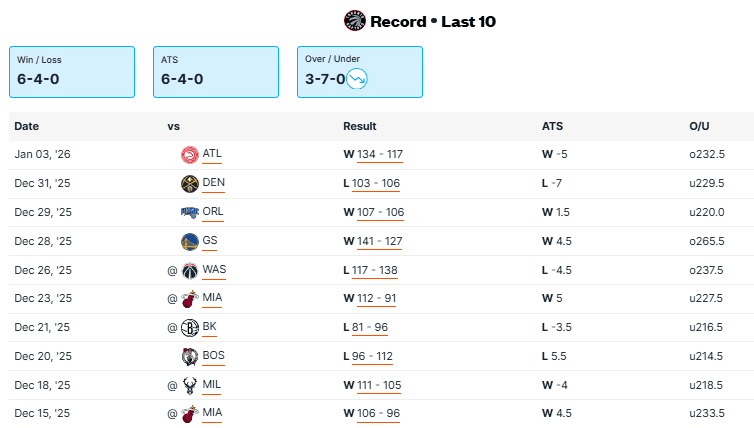This screenshot has height=428, width=754.
Task: Open the BOS team link
Action: coord(213,357)
